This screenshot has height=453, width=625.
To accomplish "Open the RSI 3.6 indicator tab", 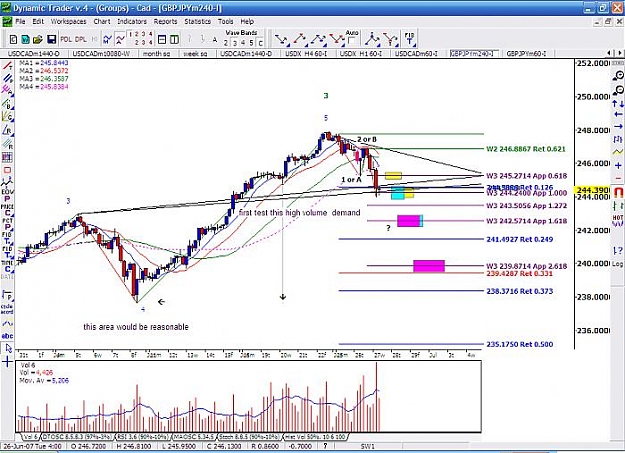I will (x=143, y=437).
